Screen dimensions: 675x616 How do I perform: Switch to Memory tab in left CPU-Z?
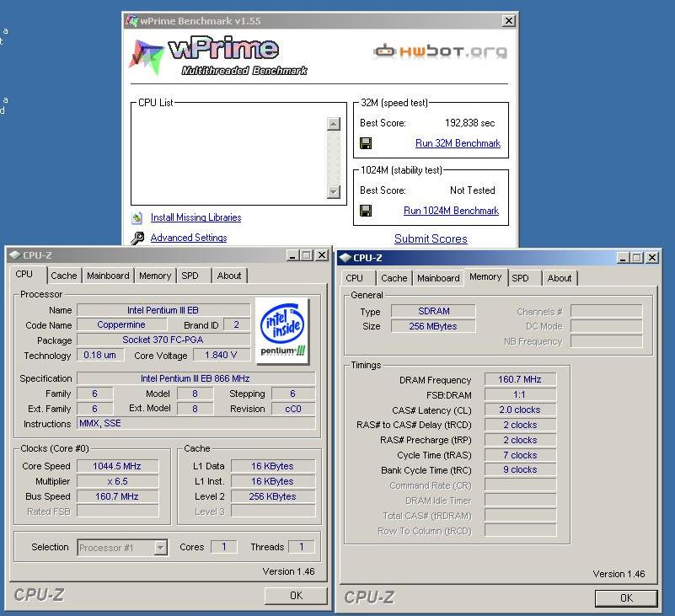click(x=155, y=276)
